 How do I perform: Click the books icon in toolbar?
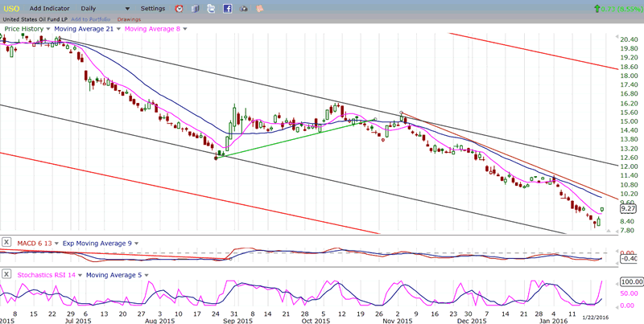196,8
